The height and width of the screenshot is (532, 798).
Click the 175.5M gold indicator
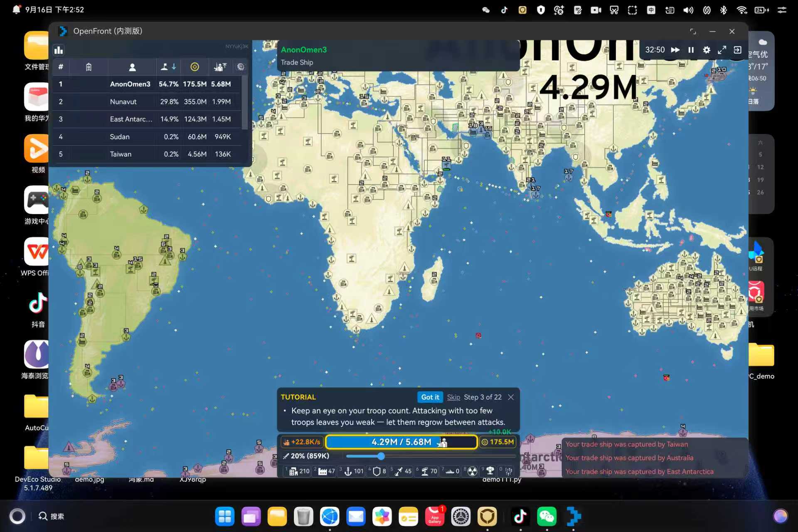coord(498,442)
